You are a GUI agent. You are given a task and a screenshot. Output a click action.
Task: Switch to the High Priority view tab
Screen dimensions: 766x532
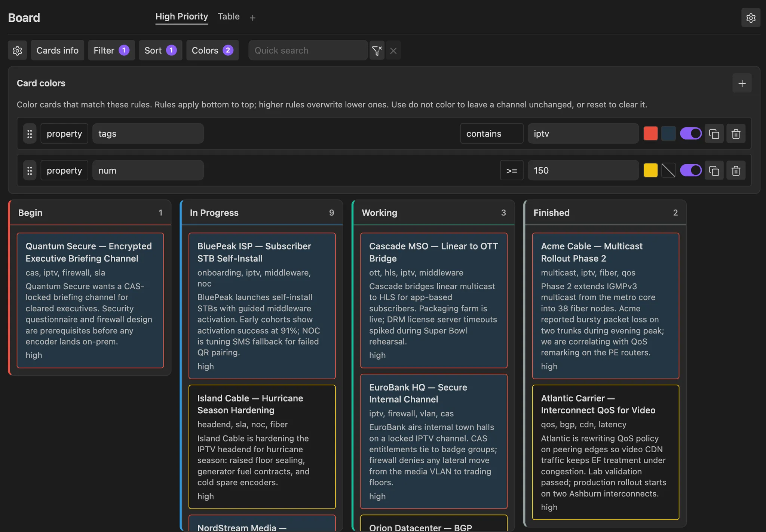[x=181, y=17]
